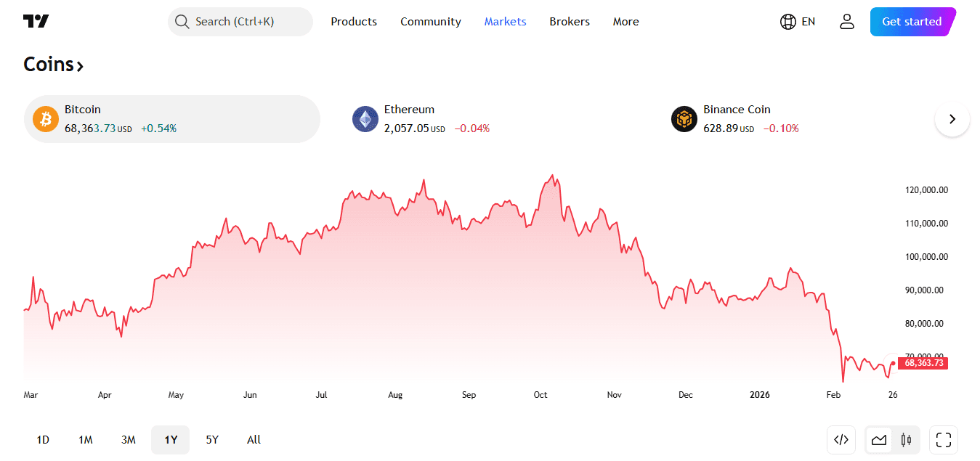Screen dimensions: 980x461
Task: Focus the Search (Ctrl+K) field
Action: pyautogui.click(x=240, y=22)
